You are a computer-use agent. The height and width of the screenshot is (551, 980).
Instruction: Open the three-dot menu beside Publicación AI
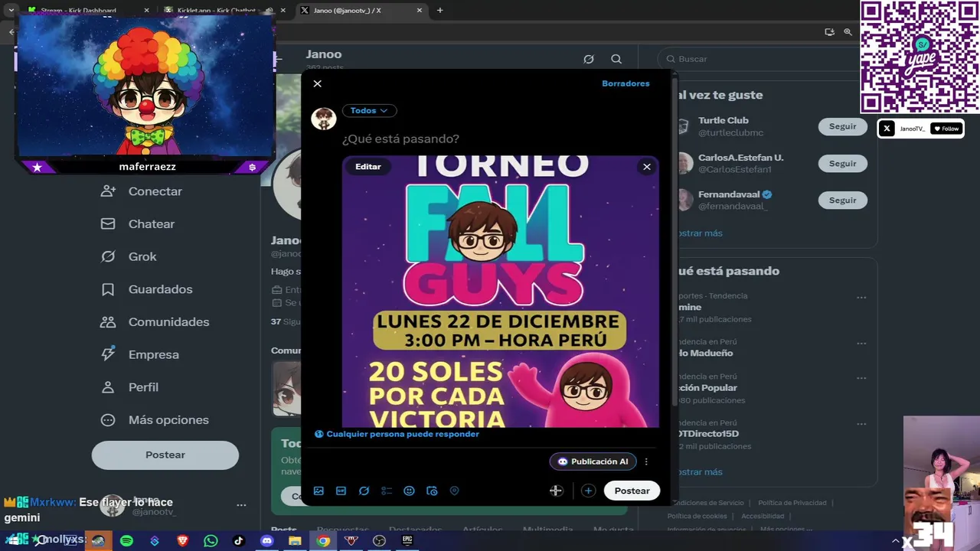pyautogui.click(x=646, y=461)
